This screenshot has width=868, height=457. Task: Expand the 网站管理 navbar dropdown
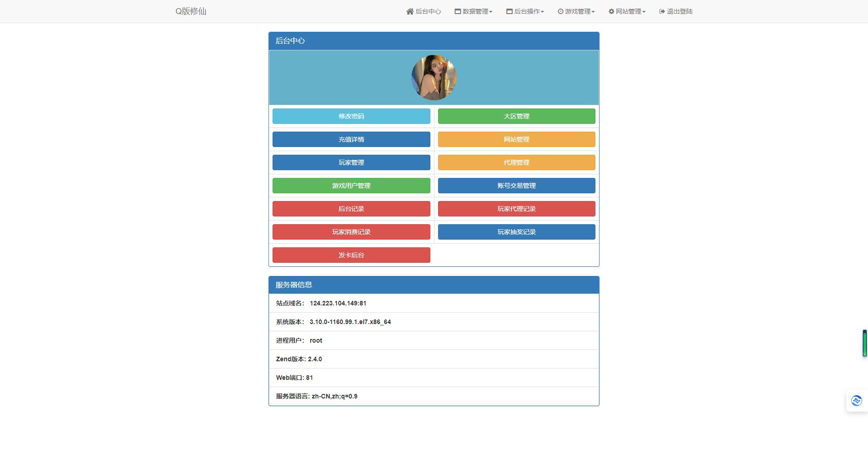tap(627, 11)
